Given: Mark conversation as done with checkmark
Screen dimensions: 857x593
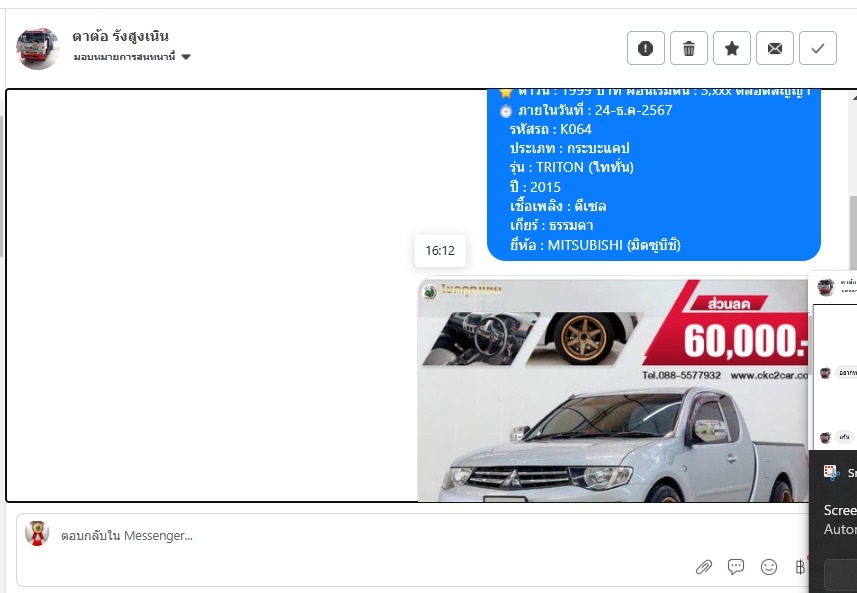Looking at the screenshot, I should pos(818,49).
